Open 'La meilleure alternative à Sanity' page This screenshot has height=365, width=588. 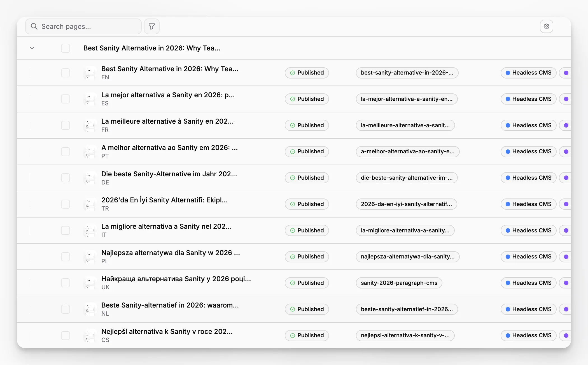[x=167, y=121]
